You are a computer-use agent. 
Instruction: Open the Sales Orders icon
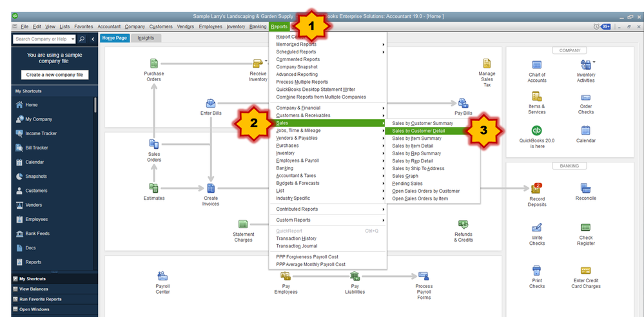(154, 144)
